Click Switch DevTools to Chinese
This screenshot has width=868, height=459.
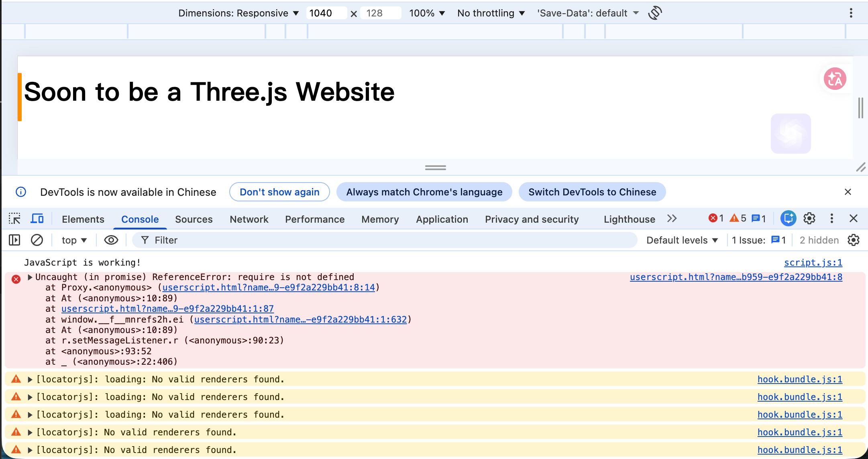click(592, 192)
